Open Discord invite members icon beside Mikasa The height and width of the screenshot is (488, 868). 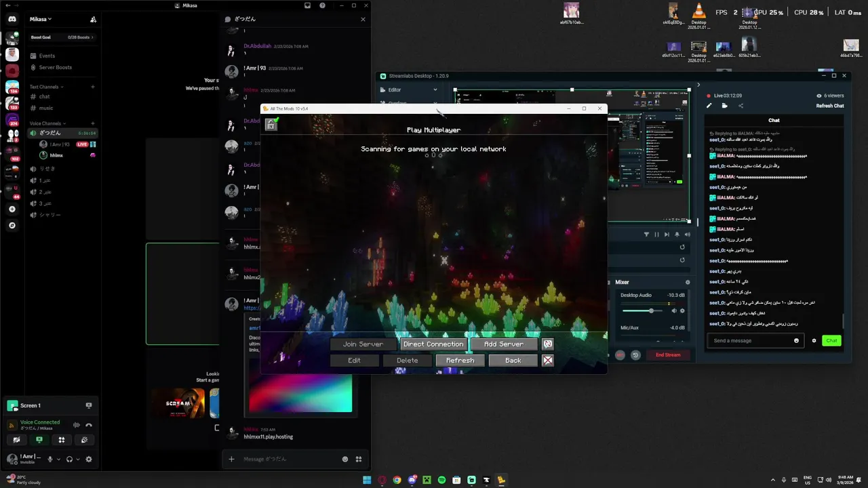[93, 20]
